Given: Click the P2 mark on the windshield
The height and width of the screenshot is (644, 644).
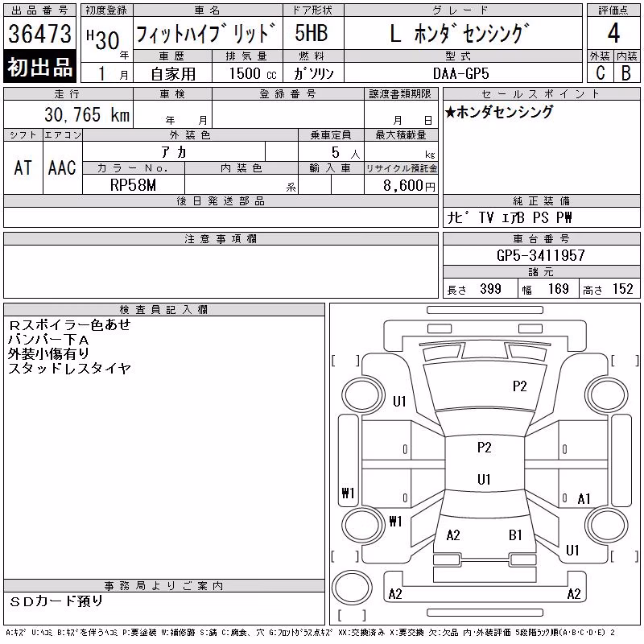Looking at the screenshot, I should (519, 386).
